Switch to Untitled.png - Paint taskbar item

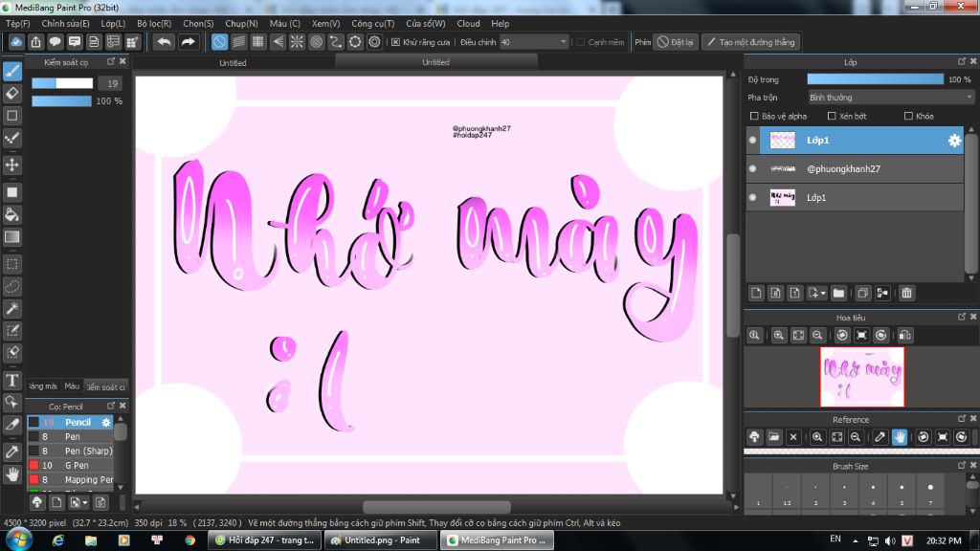pos(381,540)
